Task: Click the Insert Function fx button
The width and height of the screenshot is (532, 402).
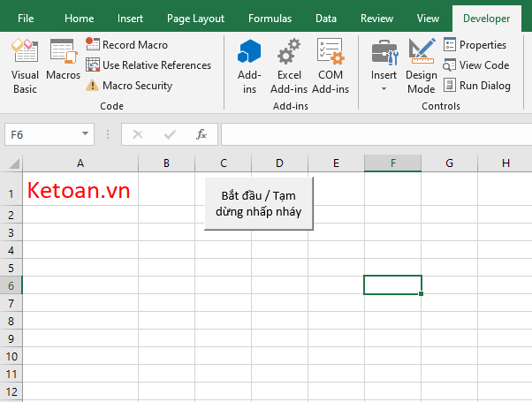Action: coord(201,134)
